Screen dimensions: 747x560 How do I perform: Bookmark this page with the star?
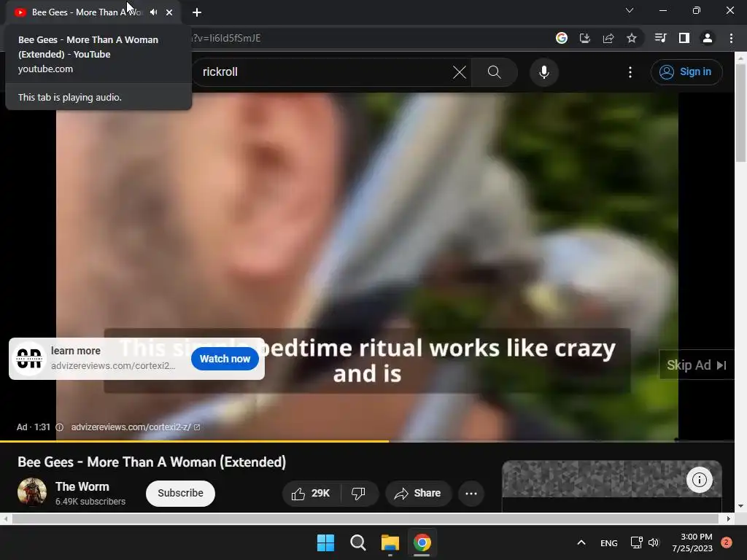click(632, 38)
